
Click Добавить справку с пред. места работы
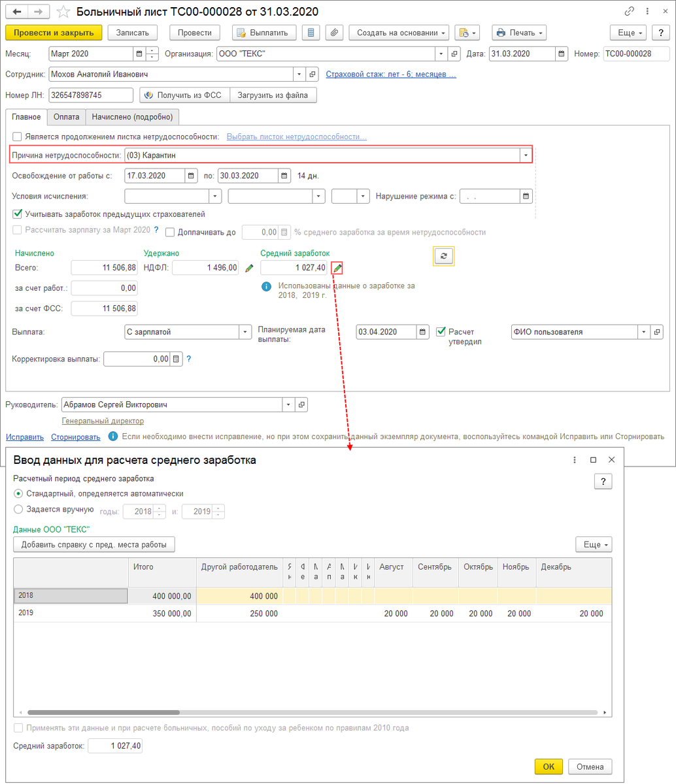pyautogui.click(x=94, y=544)
